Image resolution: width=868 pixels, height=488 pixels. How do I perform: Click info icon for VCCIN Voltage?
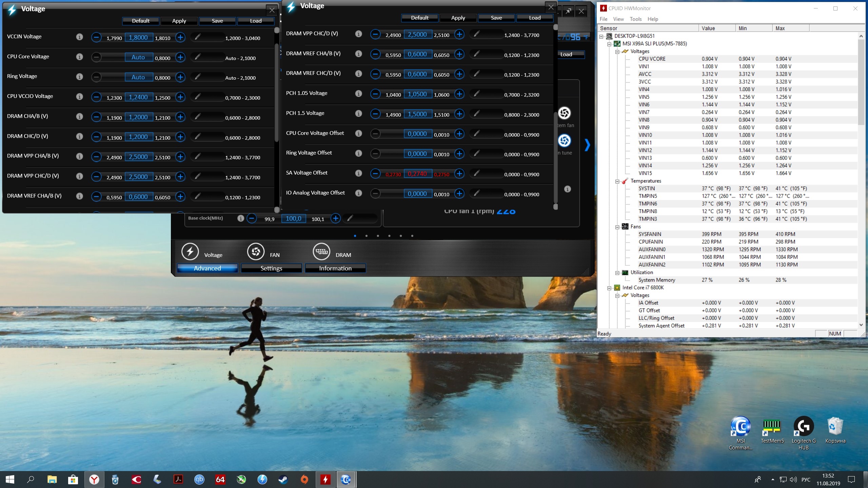click(79, 37)
